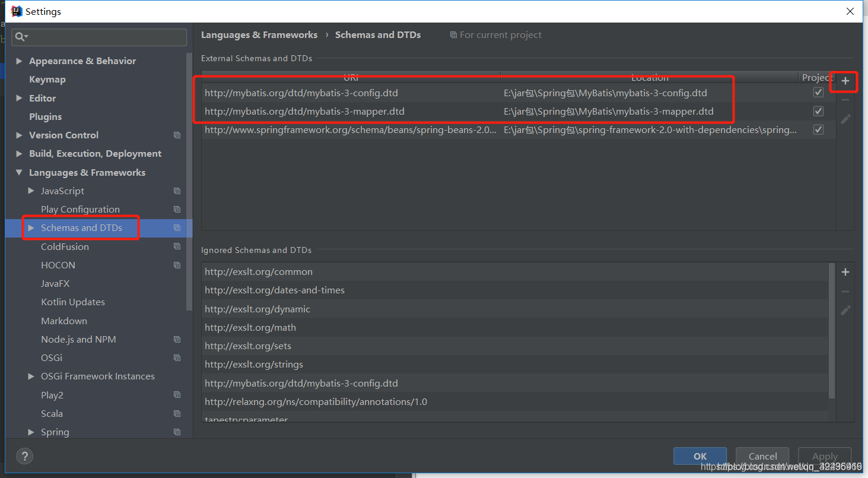This screenshot has height=478, width=868.
Task: Select the http://exslt.org/dynamic entry
Action: coord(515,309)
